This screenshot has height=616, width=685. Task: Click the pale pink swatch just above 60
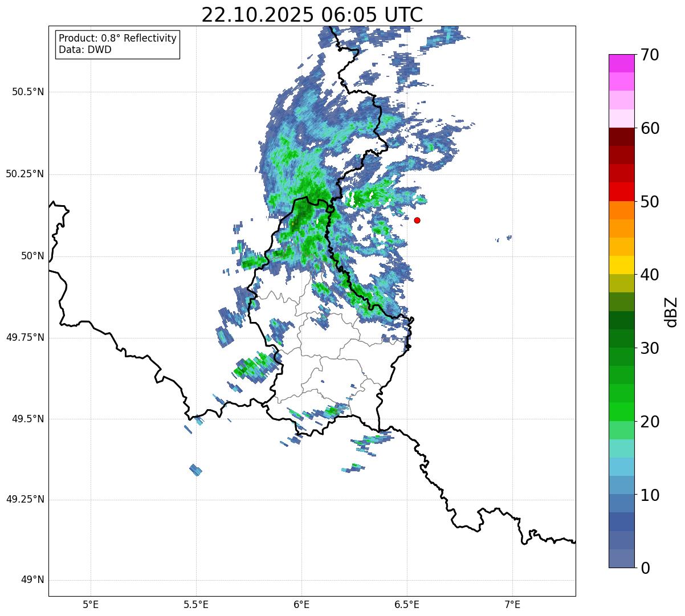tap(621, 119)
